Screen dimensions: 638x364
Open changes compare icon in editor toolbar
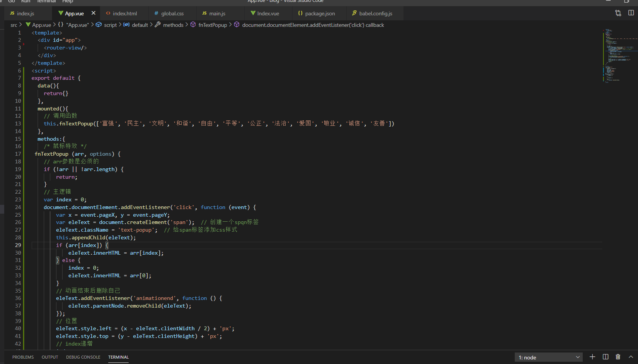(x=618, y=13)
